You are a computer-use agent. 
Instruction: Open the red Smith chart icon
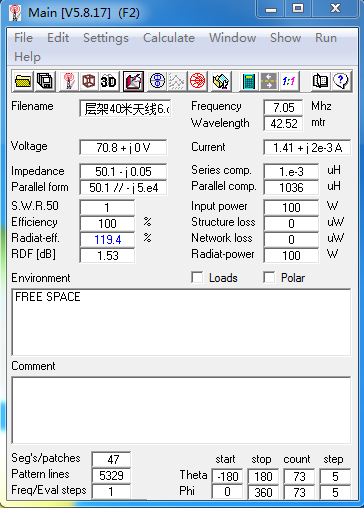pos(197,81)
